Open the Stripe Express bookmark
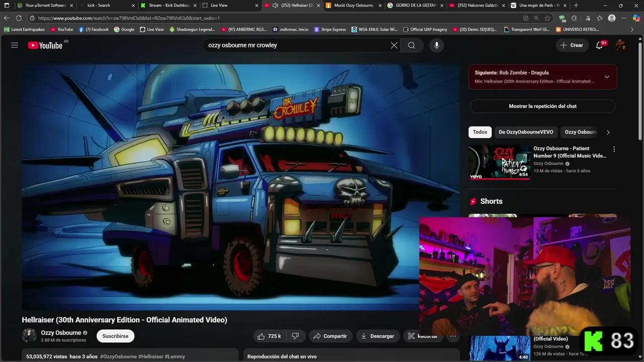Viewport: 644px width, 362px height. [330, 30]
